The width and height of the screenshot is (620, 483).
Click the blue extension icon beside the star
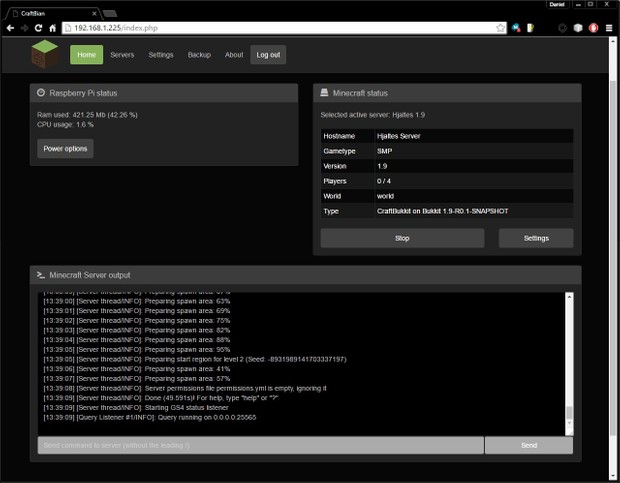pyautogui.click(x=516, y=28)
